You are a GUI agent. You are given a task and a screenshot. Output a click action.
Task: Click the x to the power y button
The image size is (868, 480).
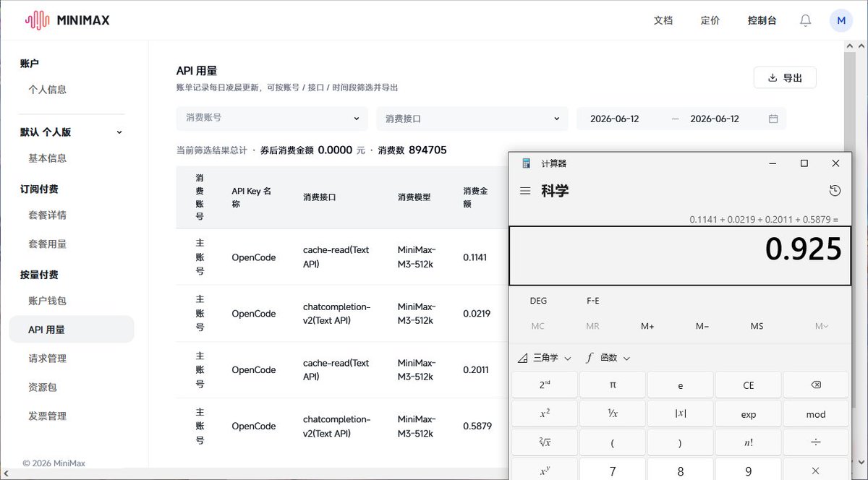pyautogui.click(x=545, y=469)
